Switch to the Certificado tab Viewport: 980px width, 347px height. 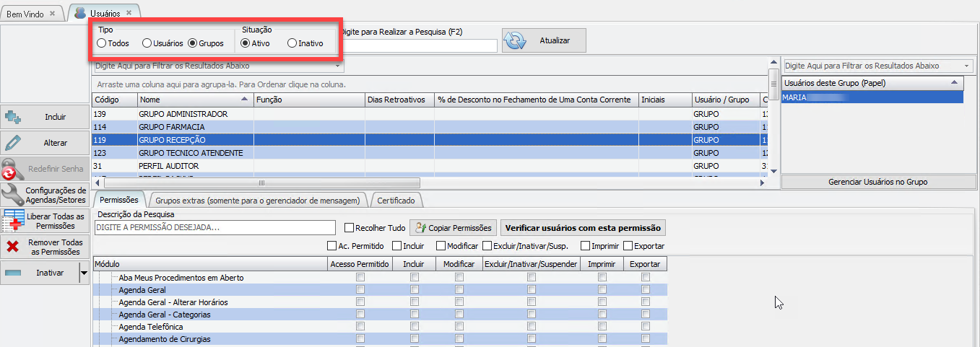coord(396,200)
